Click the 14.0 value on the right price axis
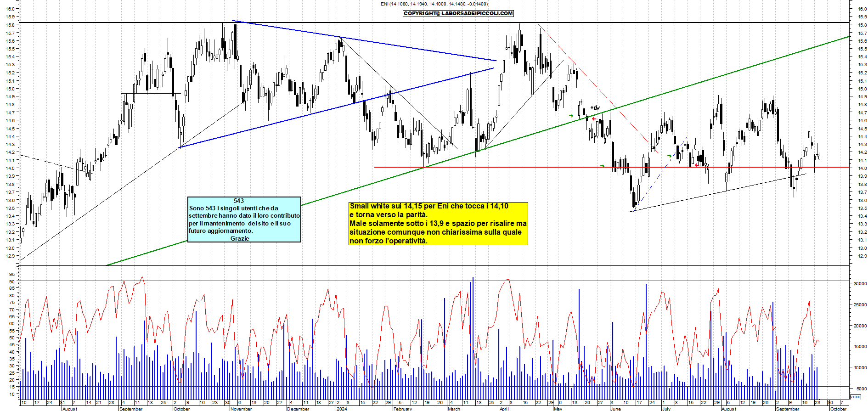The height and width of the screenshot is (411, 868). [x=862, y=168]
